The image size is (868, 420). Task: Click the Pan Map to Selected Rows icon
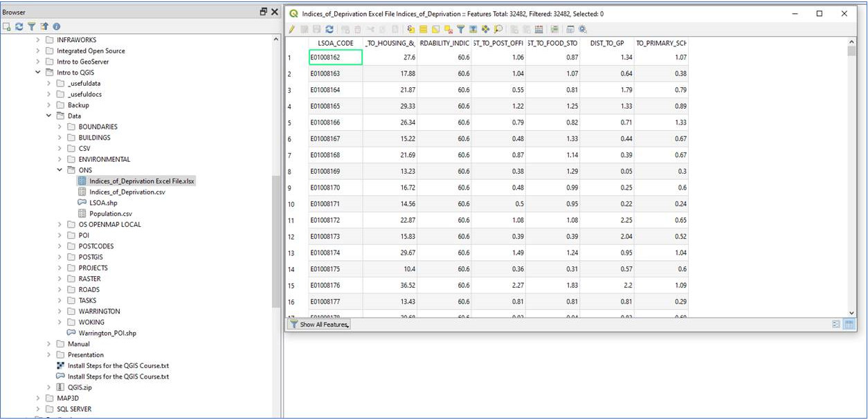[485, 29]
